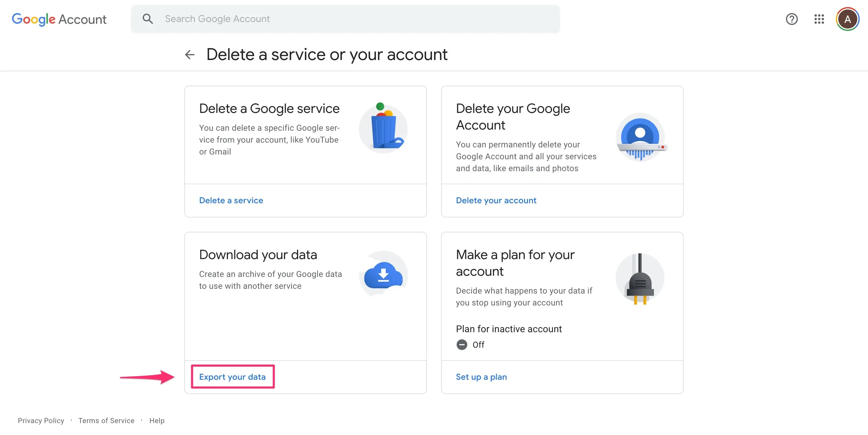Image resolution: width=868 pixels, height=435 pixels.
Task: Open the help question mark icon
Action: coord(792,19)
